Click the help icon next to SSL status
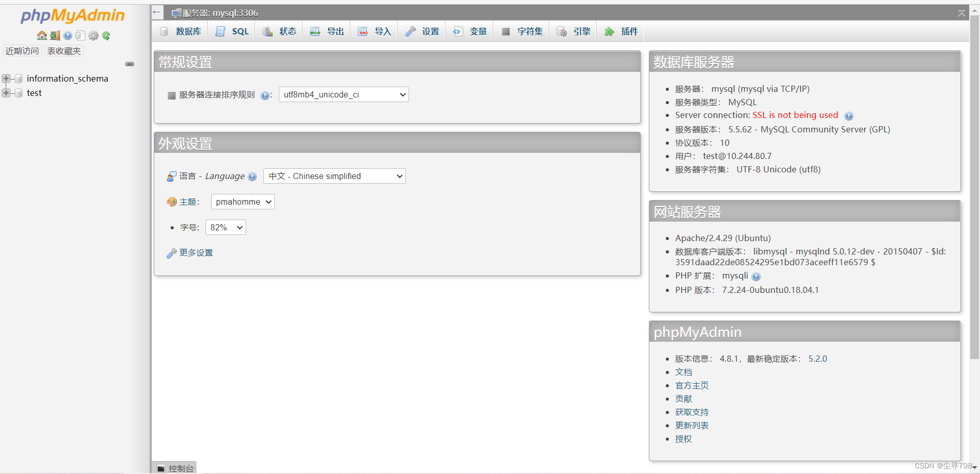Image resolution: width=980 pixels, height=474 pixels. point(849,116)
